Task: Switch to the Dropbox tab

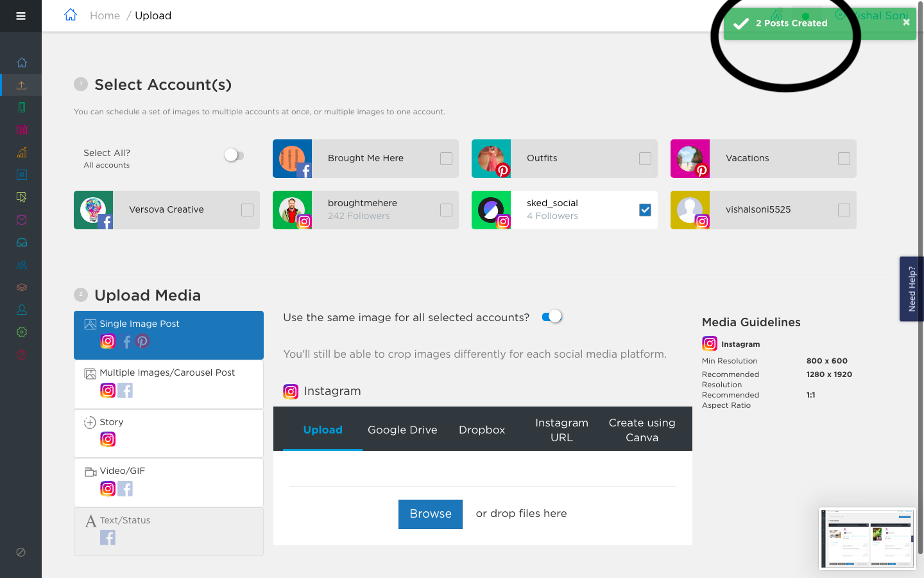Action: pos(482,430)
